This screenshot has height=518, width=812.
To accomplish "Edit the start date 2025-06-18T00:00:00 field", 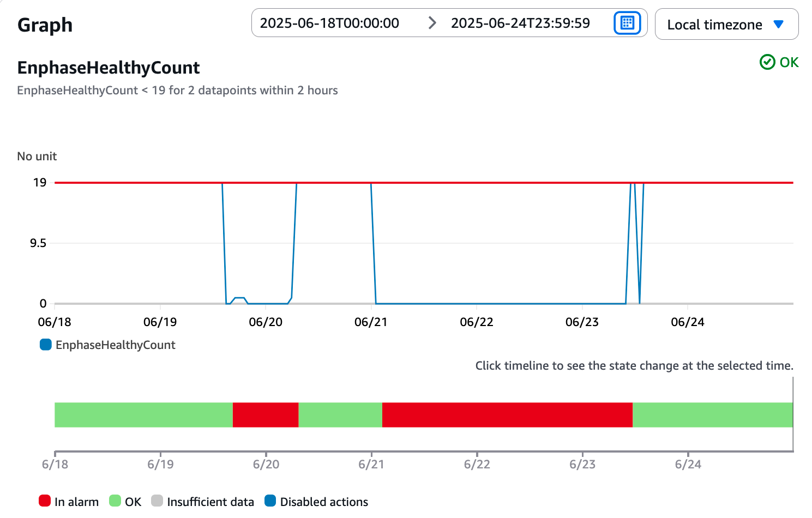I will (329, 23).
